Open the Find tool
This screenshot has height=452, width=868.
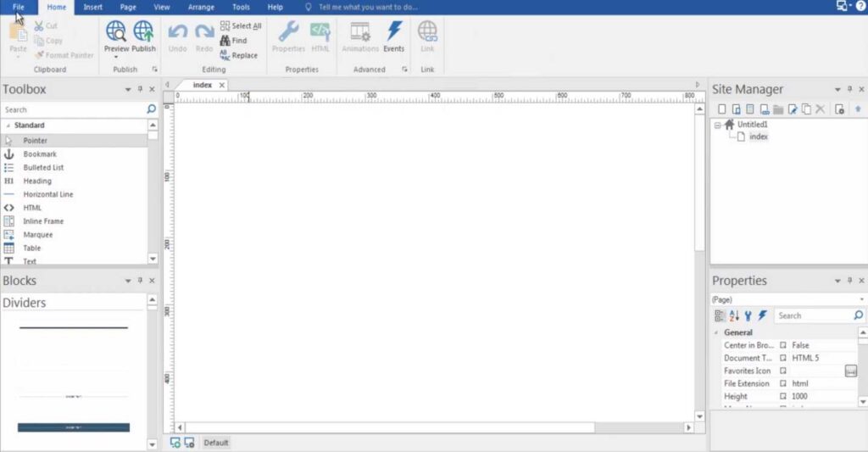coord(234,41)
